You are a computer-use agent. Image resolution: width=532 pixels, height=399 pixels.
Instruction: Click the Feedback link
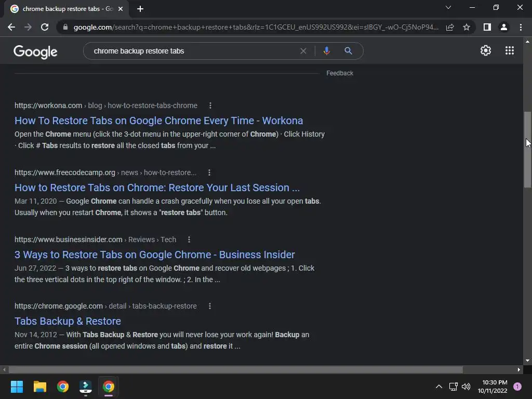click(340, 73)
